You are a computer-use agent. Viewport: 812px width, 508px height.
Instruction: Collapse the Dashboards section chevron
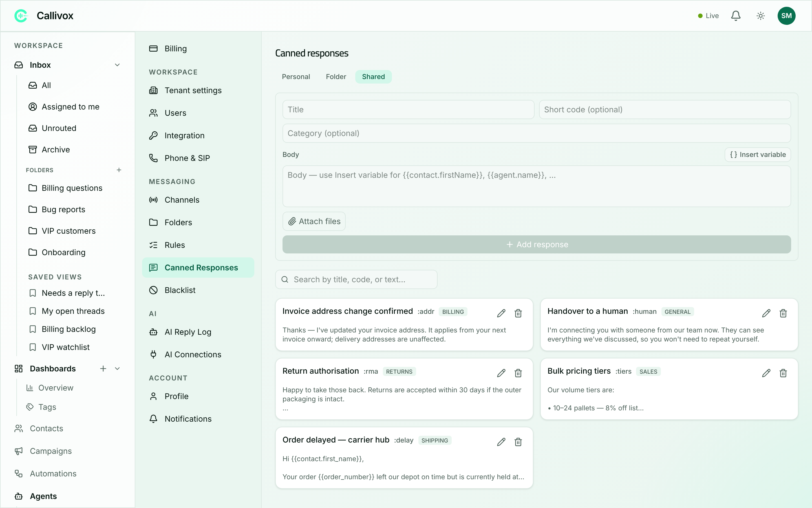pyautogui.click(x=117, y=369)
